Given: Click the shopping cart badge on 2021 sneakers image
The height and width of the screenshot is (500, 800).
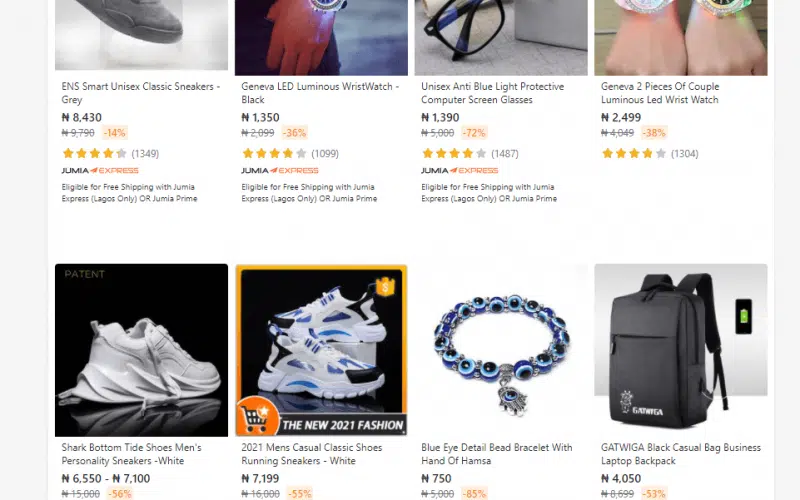Looking at the screenshot, I should [257, 416].
